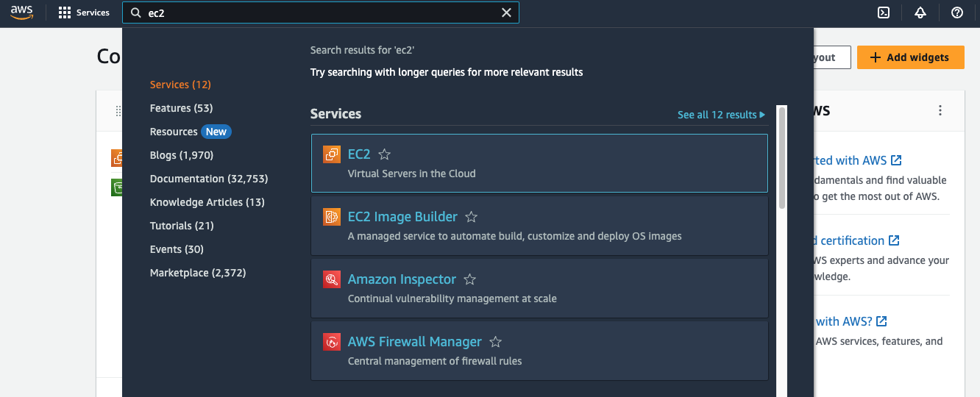
Task: Click the search results vertical scrollbar
Action: click(781, 158)
